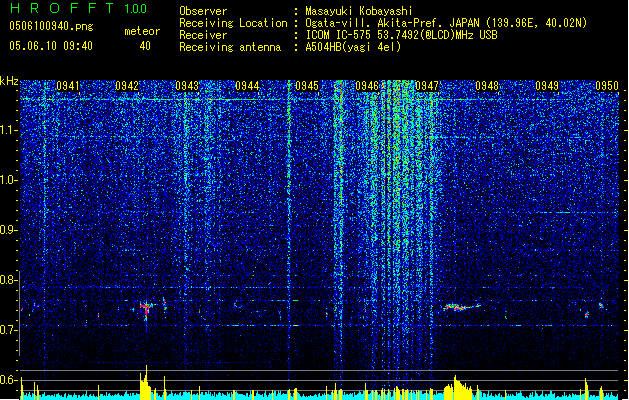Click the meteor label
The image size is (629, 400).
point(142,31)
